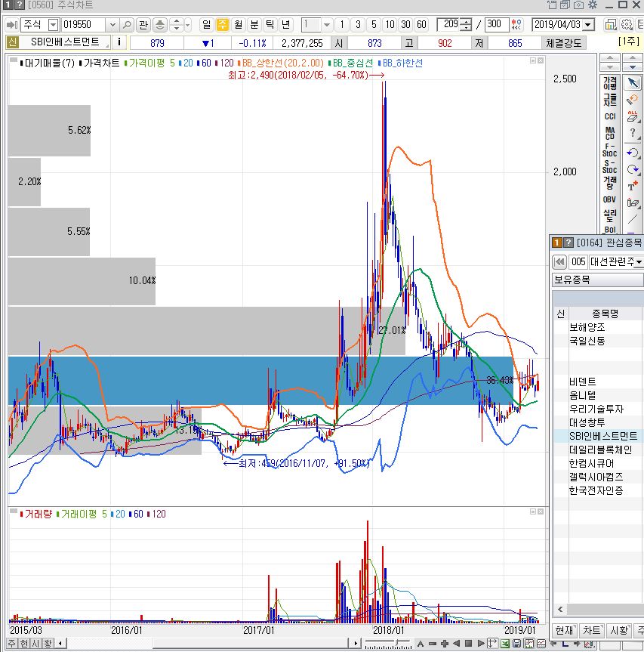Click the stock info 'i' button
The image size is (644, 652).
point(119,42)
